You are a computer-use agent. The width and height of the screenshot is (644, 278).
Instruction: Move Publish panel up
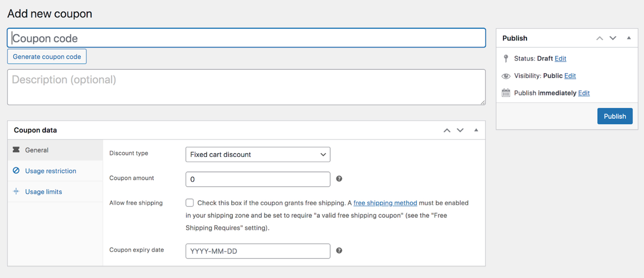coord(599,38)
